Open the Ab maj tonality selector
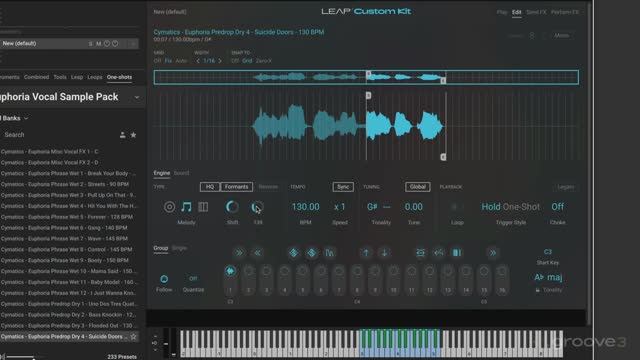640x360 pixels. (548, 278)
